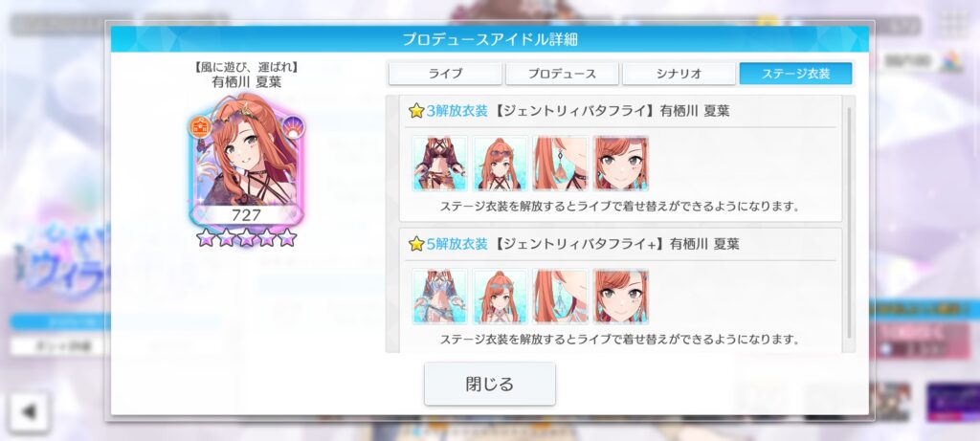View the 5解放衣装 hairstyle thumbnail

click(500, 297)
